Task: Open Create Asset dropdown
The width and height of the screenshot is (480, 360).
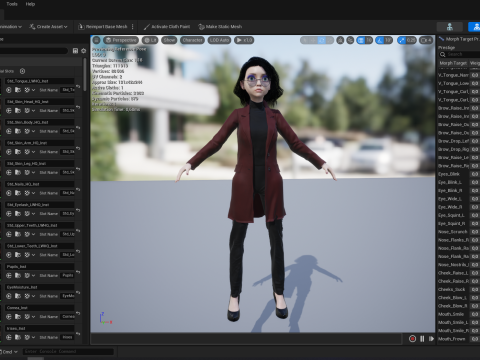Action: click(x=48, y=27)
